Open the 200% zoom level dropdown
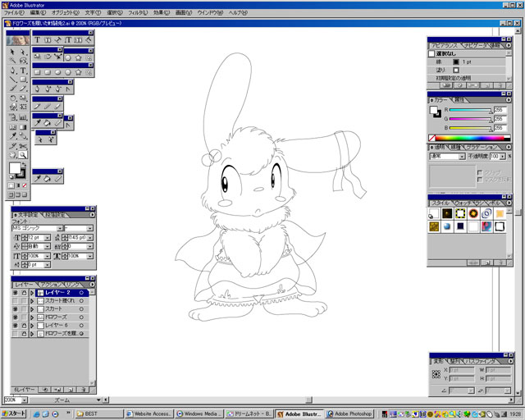This screenshot has height=420, width=525. coord(24,400)
